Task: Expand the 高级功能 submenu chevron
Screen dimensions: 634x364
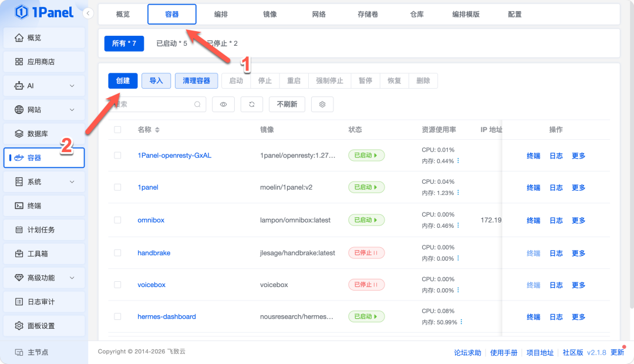Action: point(72,278)
